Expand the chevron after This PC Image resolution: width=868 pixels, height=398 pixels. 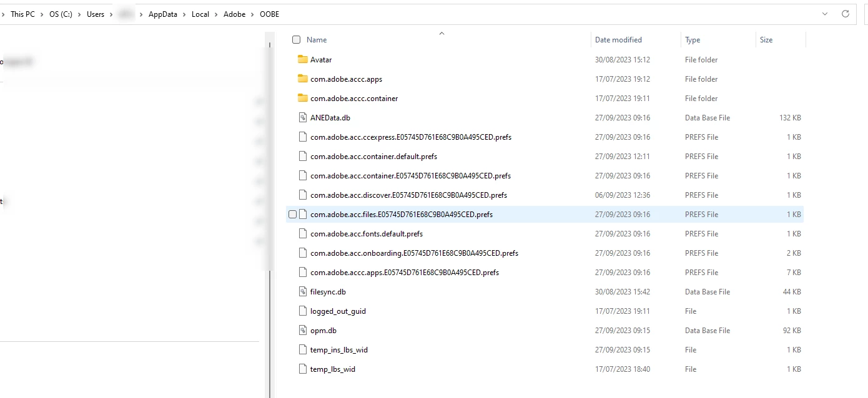(x=42, y=14)
